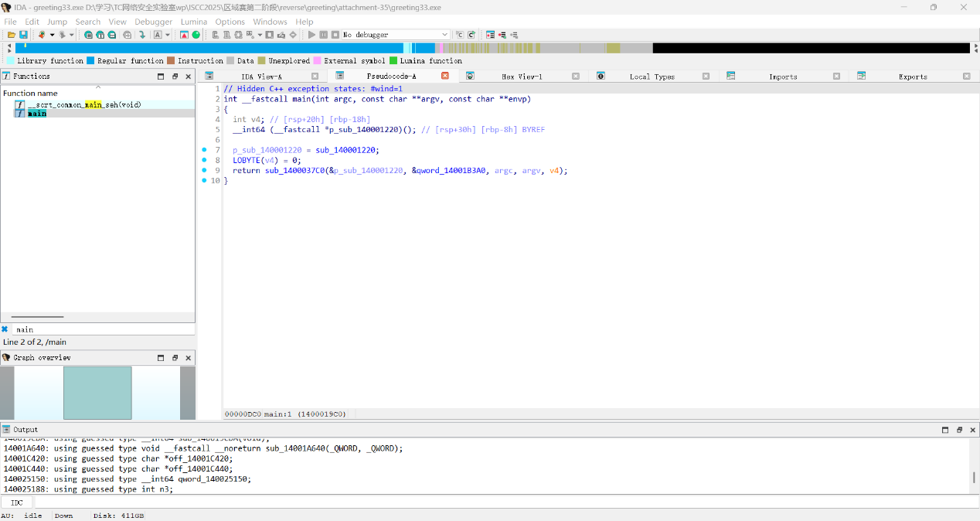
Task: Float the Functions panel
Action: [x=175, y=77]
